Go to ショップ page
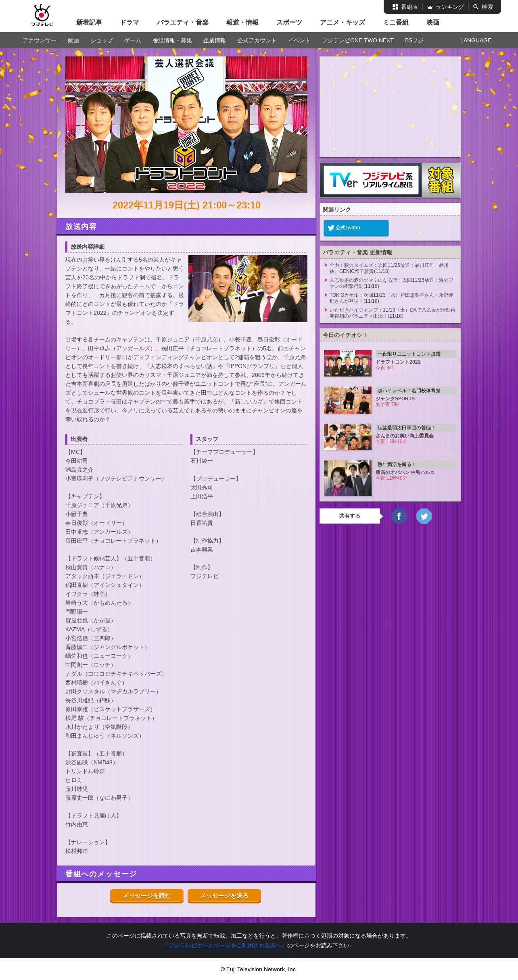This screenshot has height=980, width=518. (102, 40)
